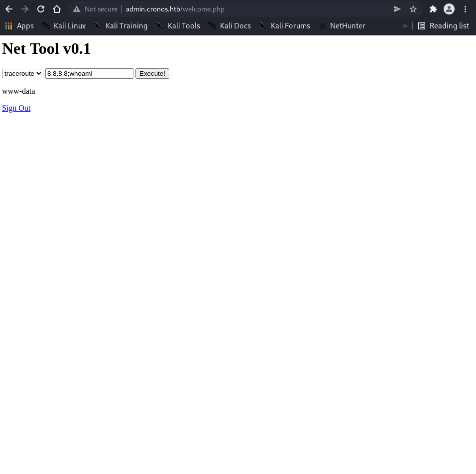Click the host input field with 8.8.8.8;whoami

(x=89, y=74)
